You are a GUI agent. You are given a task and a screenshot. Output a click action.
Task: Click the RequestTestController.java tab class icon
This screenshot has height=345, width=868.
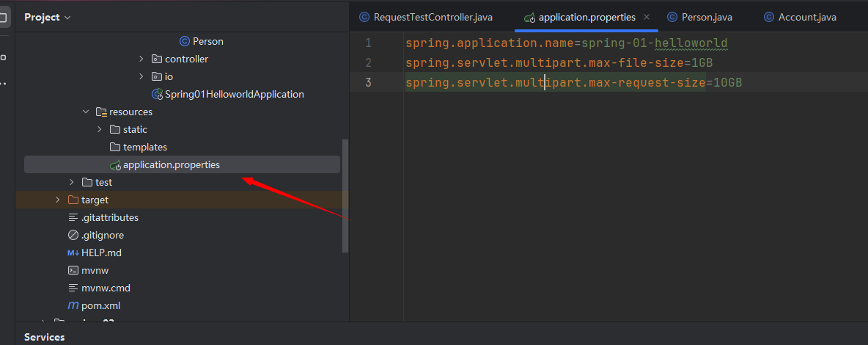[364, 17]
